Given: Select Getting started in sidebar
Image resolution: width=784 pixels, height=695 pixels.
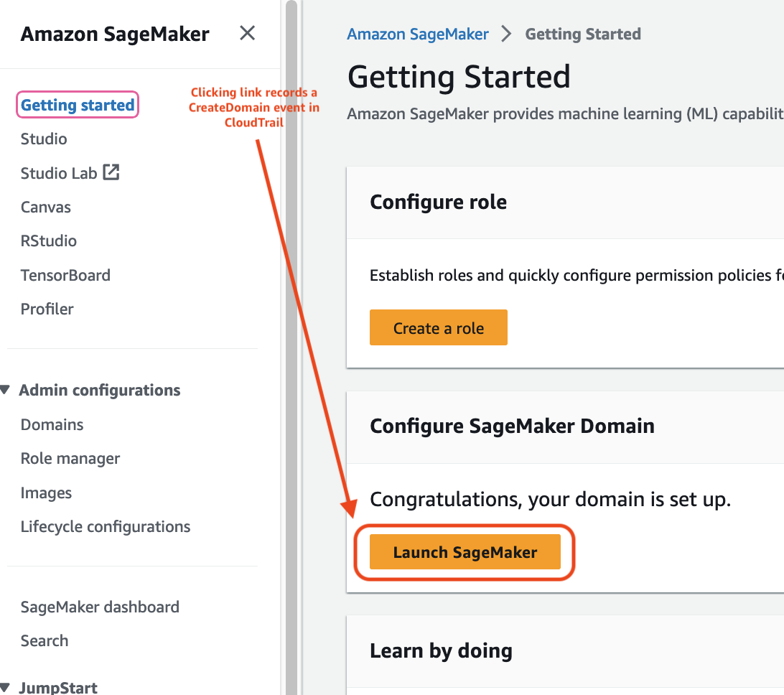Looking at the screenshot, I should pos(78,105).
